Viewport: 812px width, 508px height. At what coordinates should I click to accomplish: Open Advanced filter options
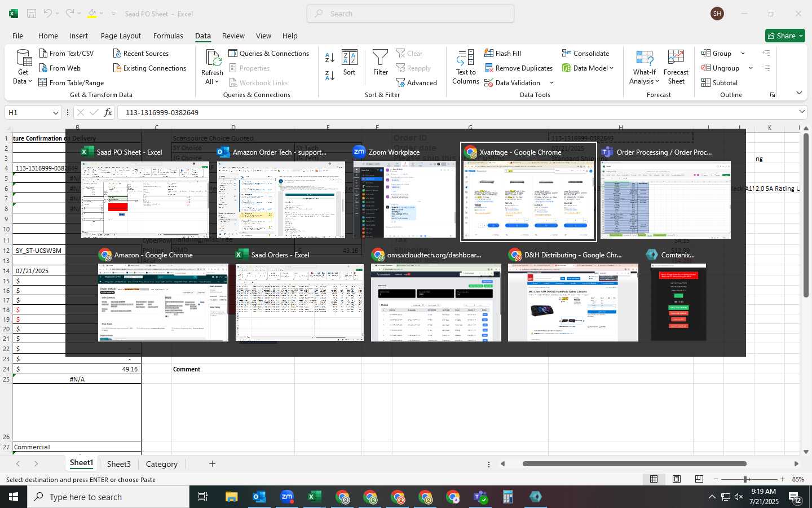(x=416, y=82)
